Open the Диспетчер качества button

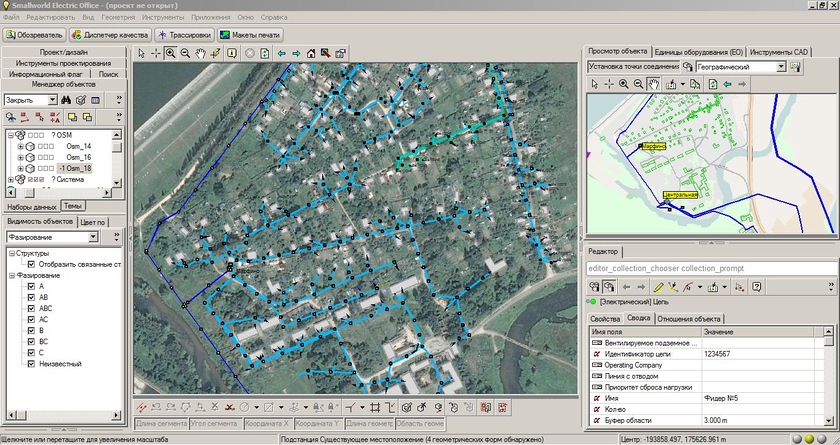[110, 34]
